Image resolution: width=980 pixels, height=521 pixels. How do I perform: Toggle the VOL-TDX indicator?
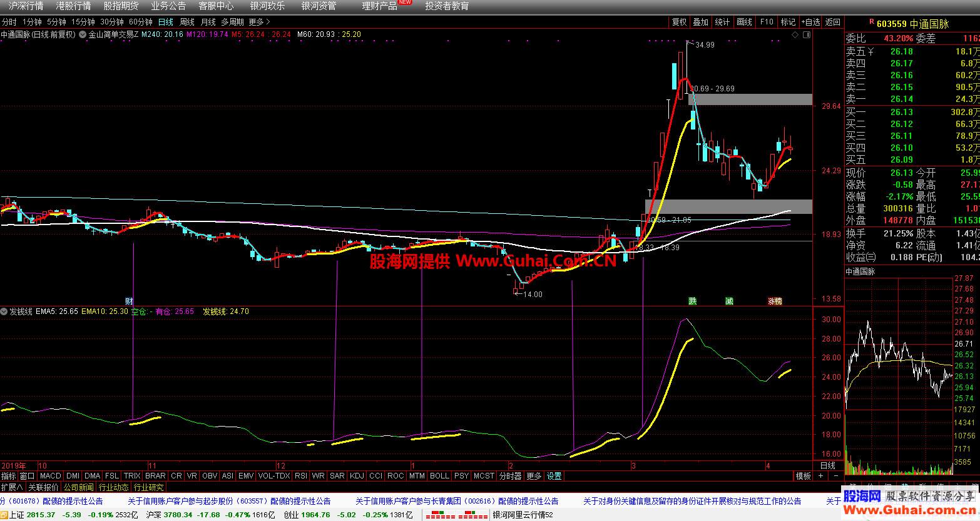click(274, 476)
